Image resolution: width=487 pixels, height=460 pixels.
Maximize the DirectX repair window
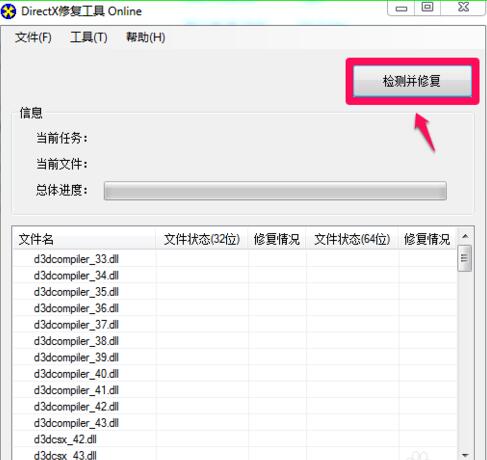coord(428,8)
